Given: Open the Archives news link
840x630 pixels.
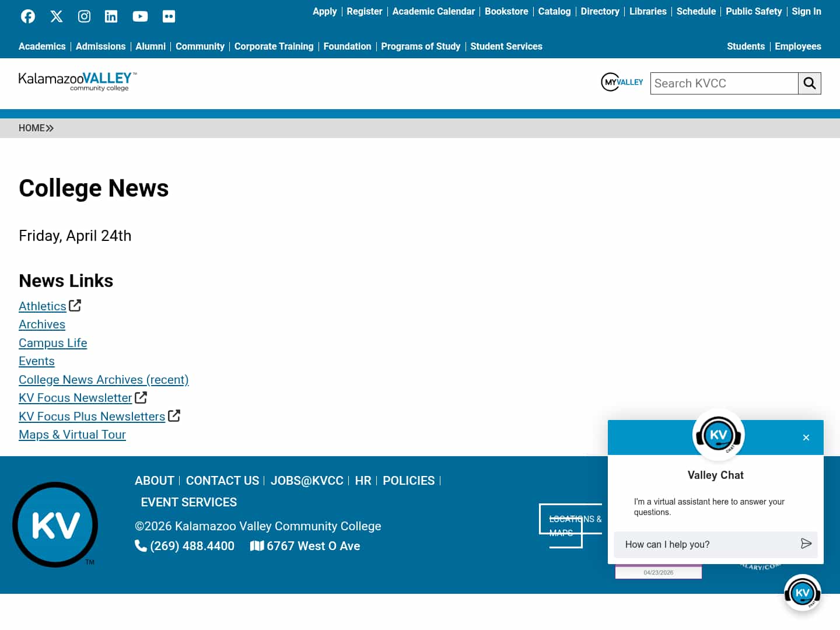Looking at the screenshot, I should pos(42,324).
